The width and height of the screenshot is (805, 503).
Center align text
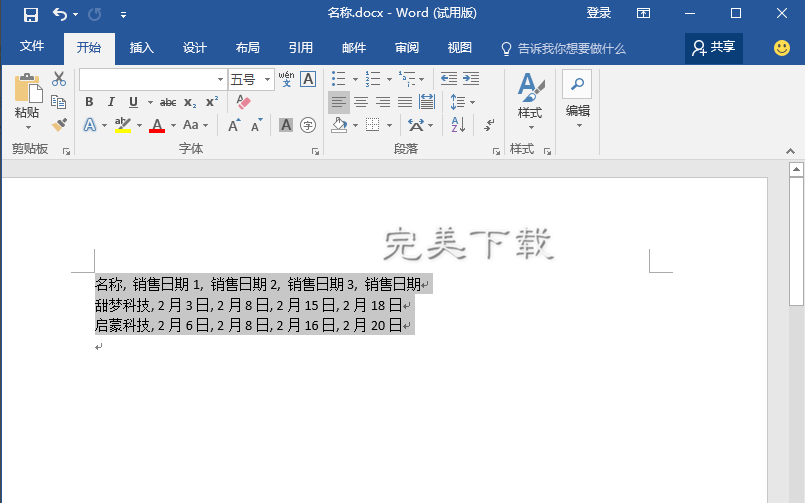pyautogui.click(x=361, y=102)
